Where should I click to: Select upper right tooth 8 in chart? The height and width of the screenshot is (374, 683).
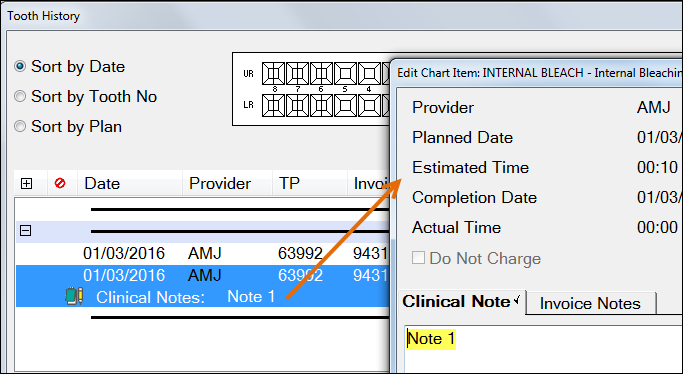[274, 74]
